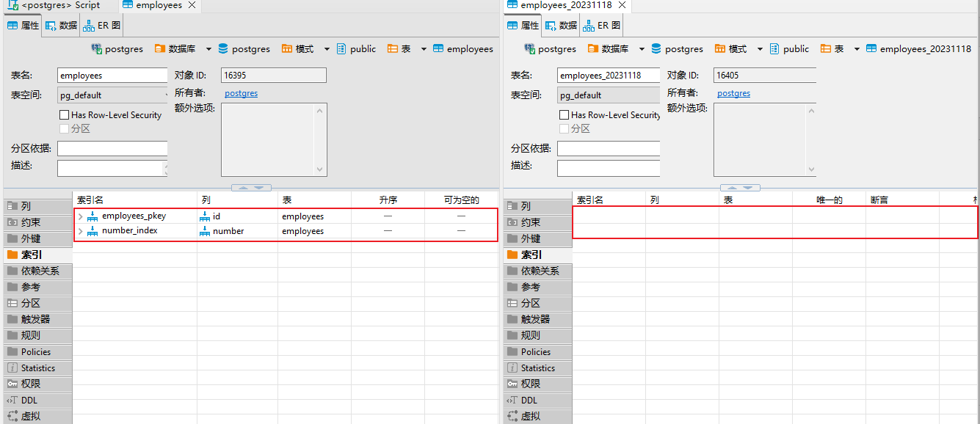This screenshot has height=424, width=980.
Task: Close the employees_20231118 editor tab
Action: tap(622, 5)
